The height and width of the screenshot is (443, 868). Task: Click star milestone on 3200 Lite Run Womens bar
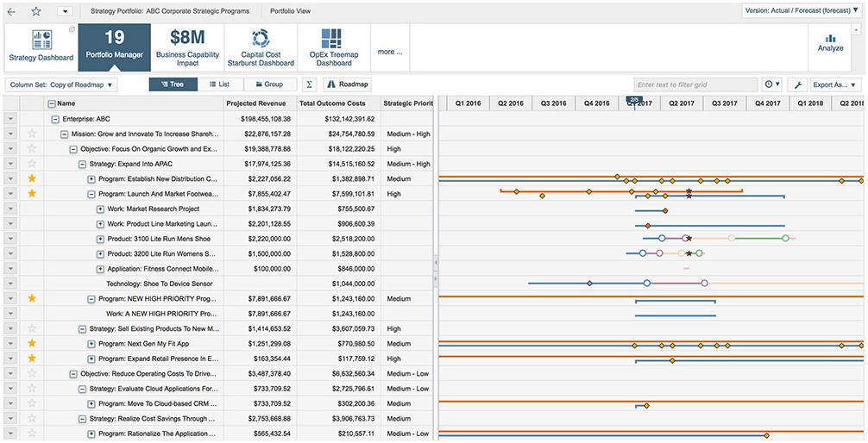pos(688,253)
